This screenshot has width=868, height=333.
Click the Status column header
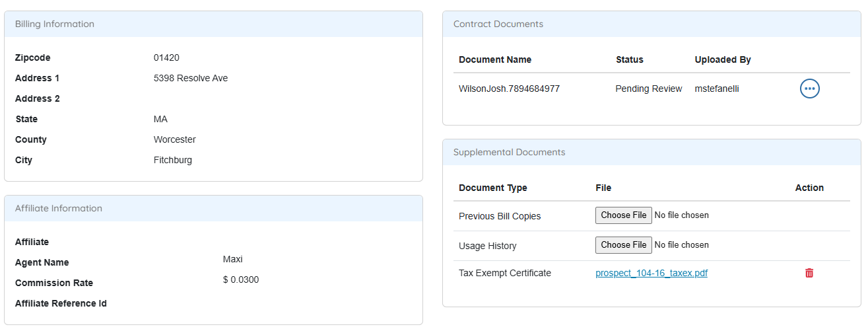pyautogui.click(x=629, y=59)
